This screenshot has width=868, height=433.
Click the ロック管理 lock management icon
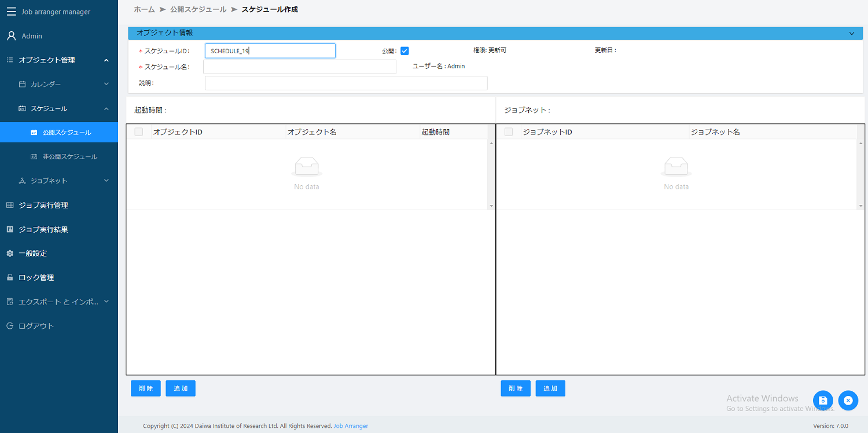[9, 277]
